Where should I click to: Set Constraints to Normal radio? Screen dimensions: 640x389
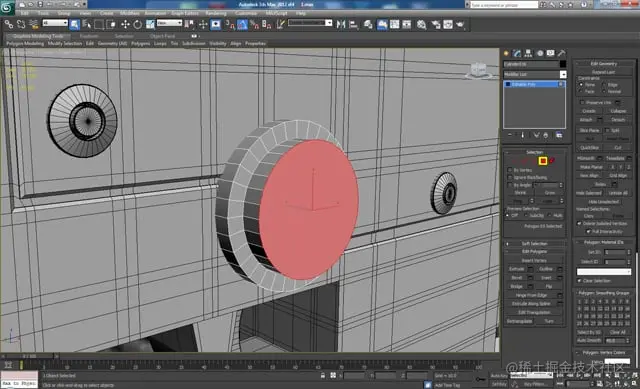point(604,91)
